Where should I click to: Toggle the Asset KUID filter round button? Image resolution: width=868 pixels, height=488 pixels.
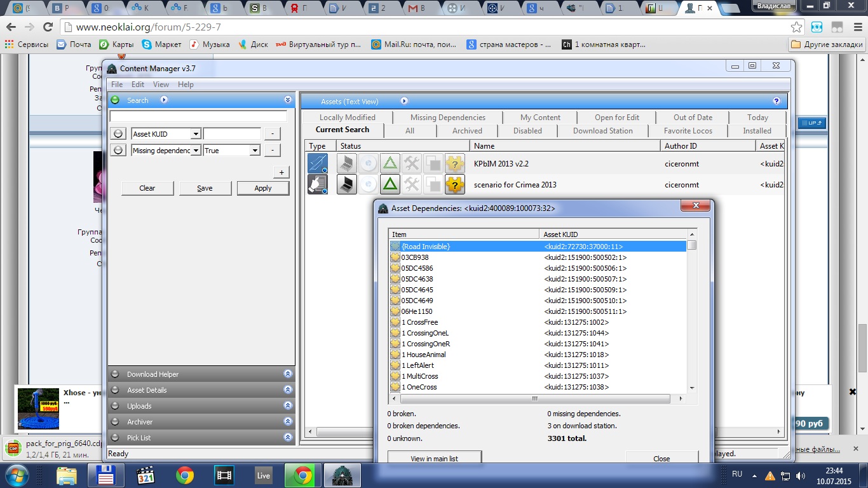tap(118, 134)
